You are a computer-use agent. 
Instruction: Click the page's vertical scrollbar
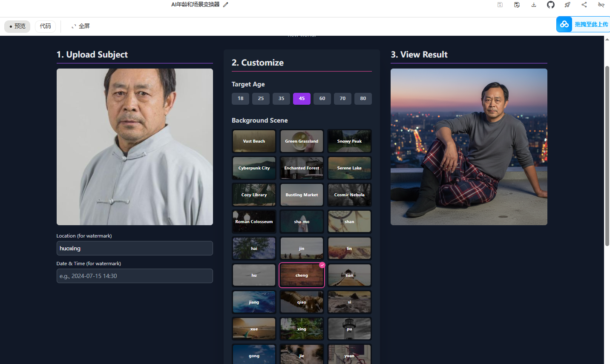coord(607,156)
